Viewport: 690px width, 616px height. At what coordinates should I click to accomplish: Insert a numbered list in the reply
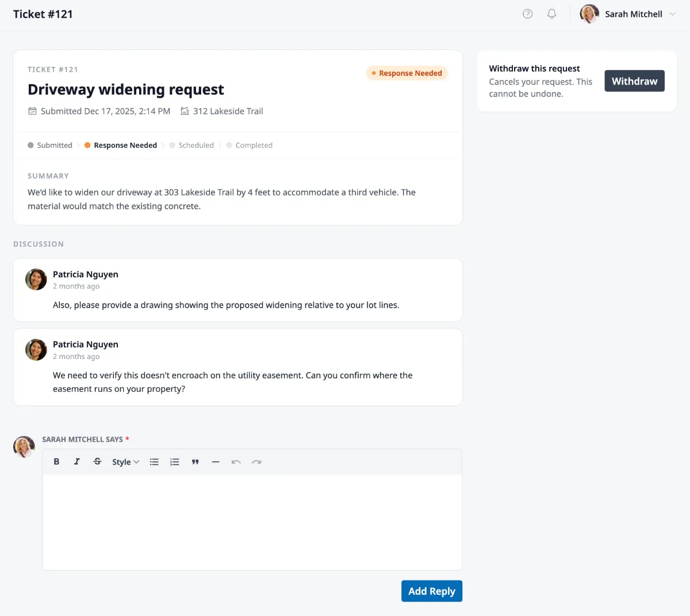coord(175,461)
